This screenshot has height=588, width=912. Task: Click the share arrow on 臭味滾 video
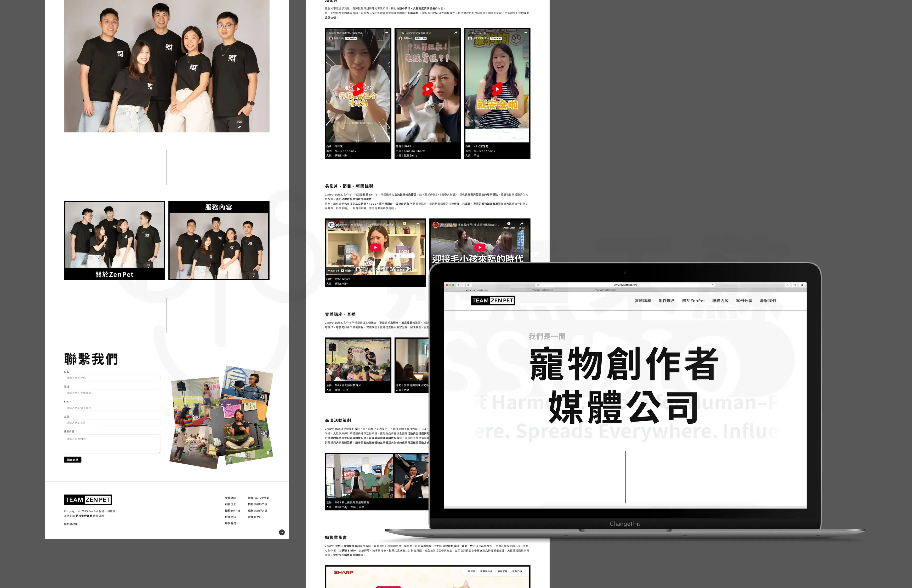pos(386,33)
